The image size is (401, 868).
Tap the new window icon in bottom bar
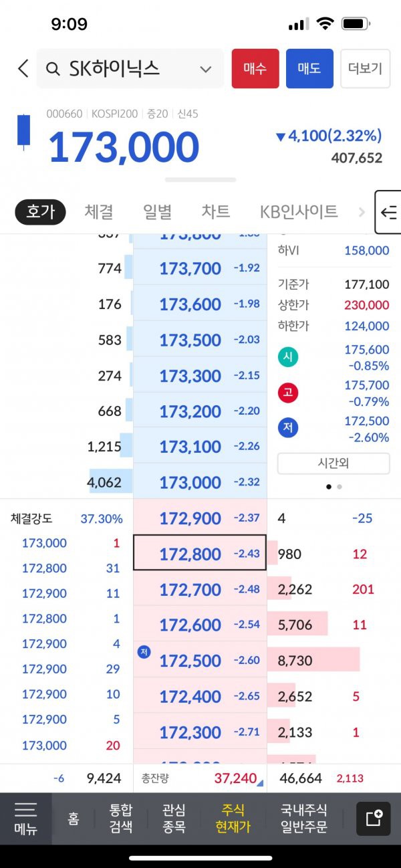tap(373, 819)
